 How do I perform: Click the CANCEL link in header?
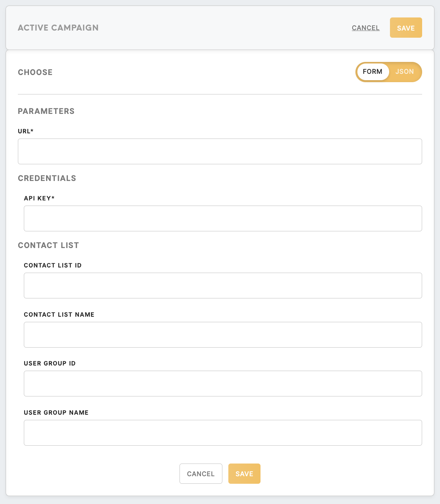click(365, 28)
